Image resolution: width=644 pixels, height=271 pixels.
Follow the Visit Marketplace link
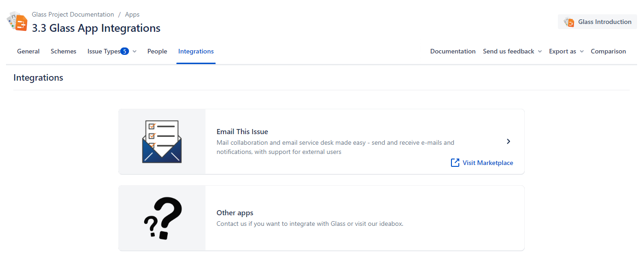[x=487, y=163]
